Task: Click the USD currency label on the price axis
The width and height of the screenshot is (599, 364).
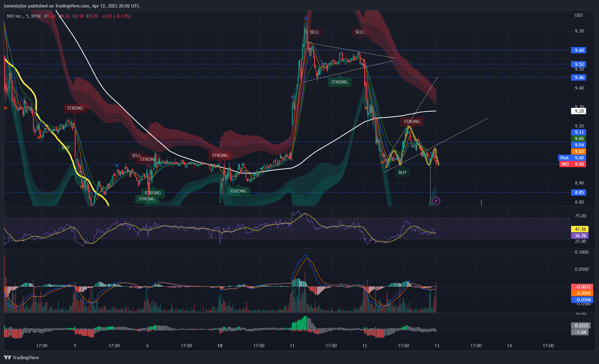Action: (x=579, y=15)
